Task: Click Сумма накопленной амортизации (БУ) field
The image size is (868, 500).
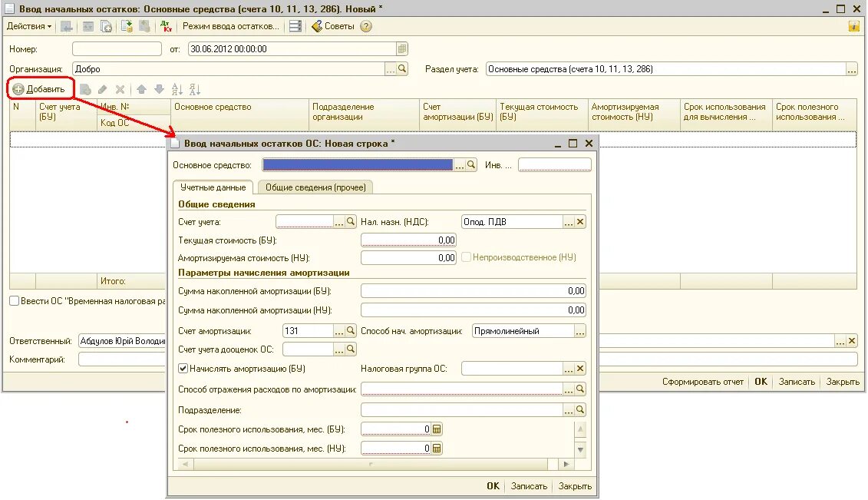Action: point(474,290)
